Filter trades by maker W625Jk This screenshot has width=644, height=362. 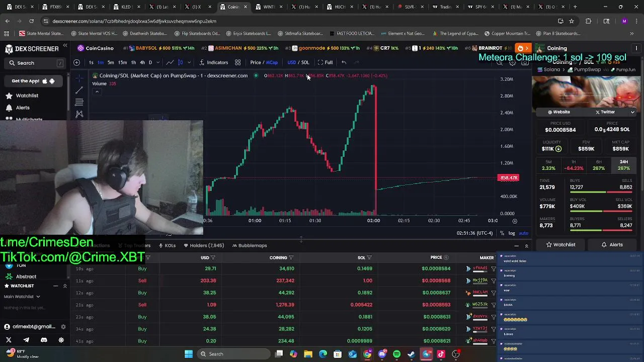[x=494, y=305]
